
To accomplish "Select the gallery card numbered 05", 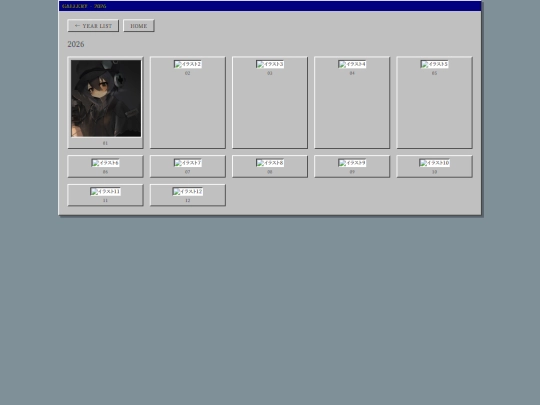I will (x=434, y=103).
